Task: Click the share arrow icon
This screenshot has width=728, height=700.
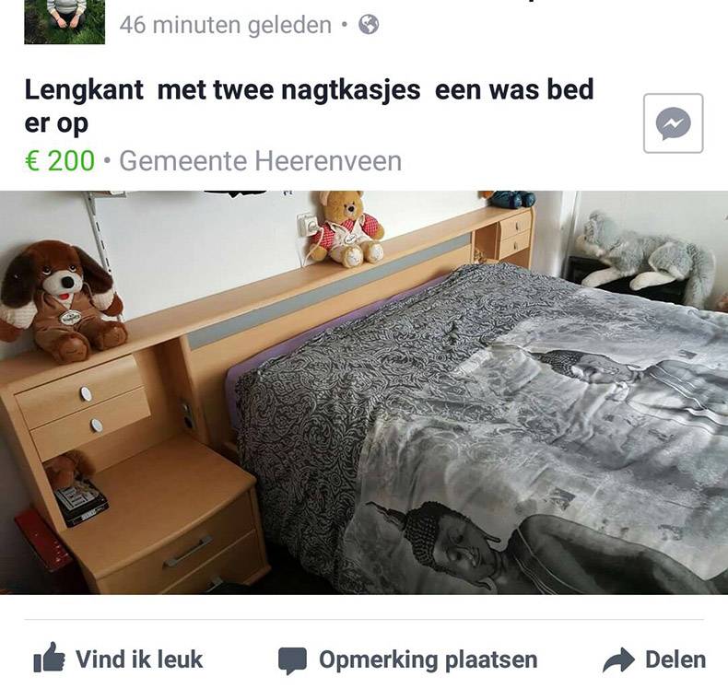Action: click(x=618, y=659)
